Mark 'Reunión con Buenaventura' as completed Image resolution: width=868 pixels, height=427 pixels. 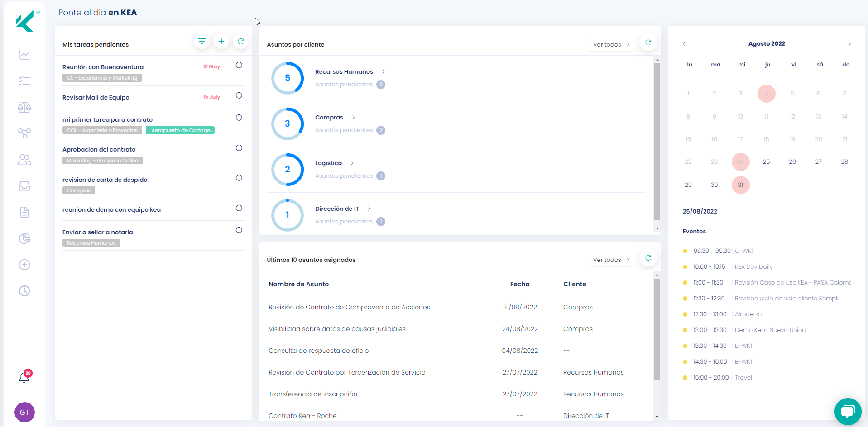[x=239, y=65]
